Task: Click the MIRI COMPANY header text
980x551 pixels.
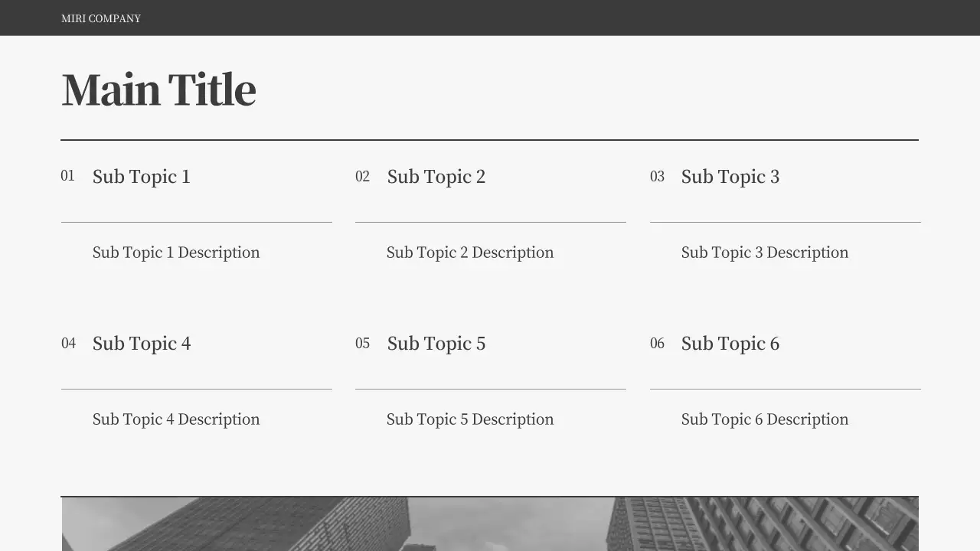Action: pos(101,18)
